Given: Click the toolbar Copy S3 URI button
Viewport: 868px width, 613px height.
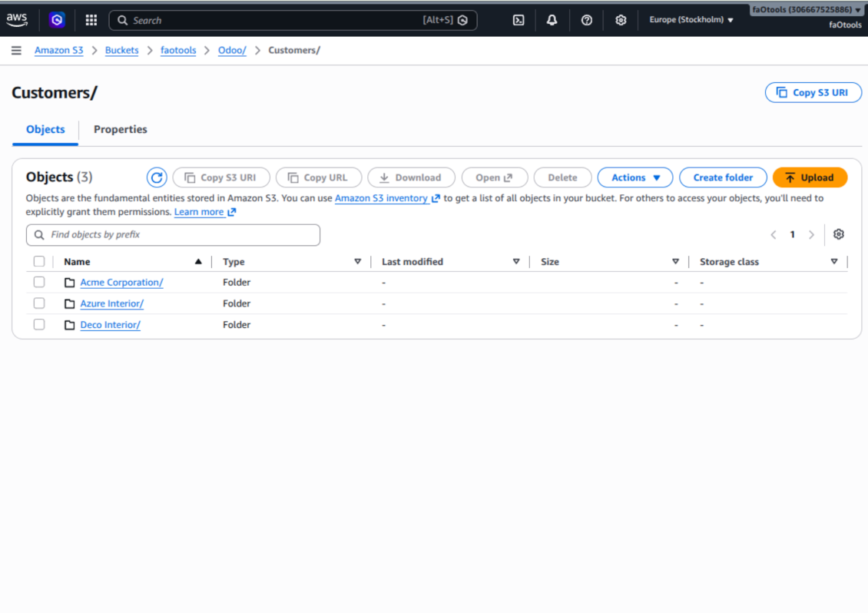Looking at the screenshot, I should coord(221,177).
